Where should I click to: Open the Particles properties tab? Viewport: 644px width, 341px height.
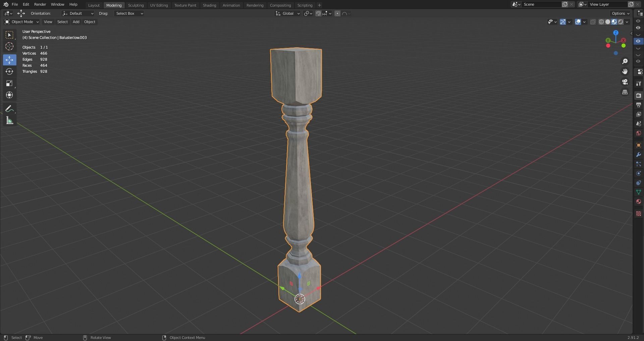[x=639, y=164]
